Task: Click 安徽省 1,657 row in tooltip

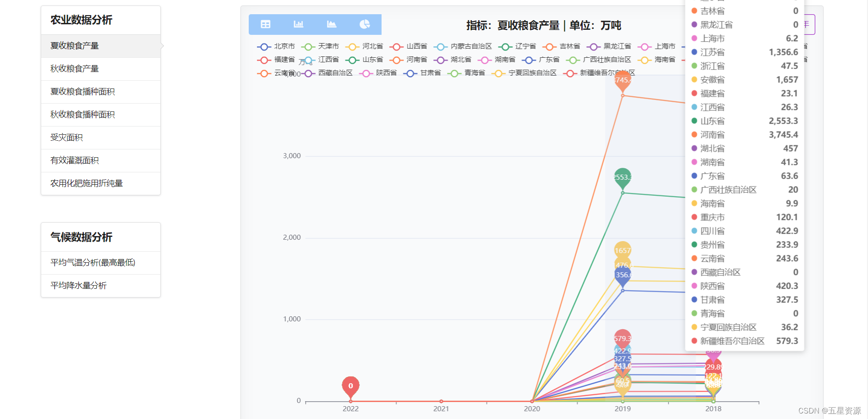Action: coord(744,80)
